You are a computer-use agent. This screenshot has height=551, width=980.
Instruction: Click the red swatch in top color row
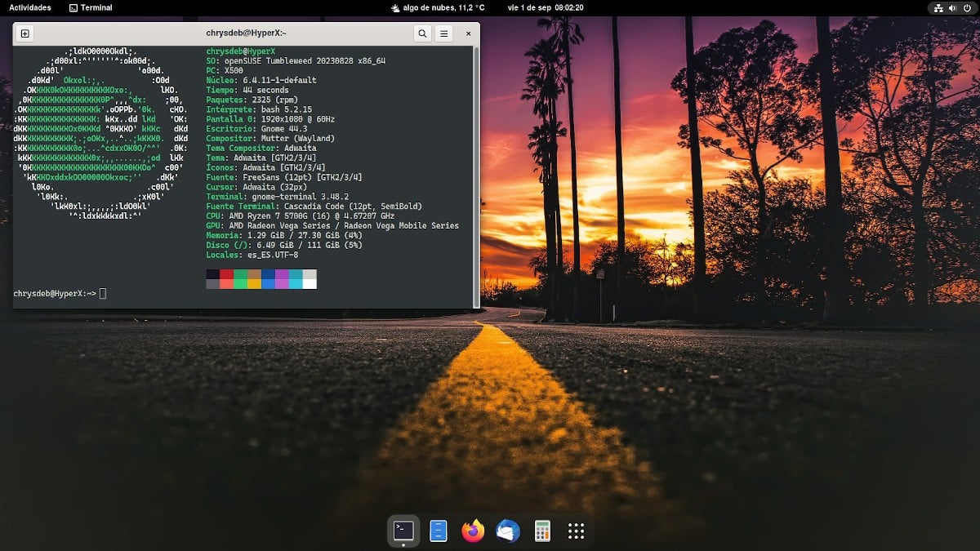pos(226,274)
